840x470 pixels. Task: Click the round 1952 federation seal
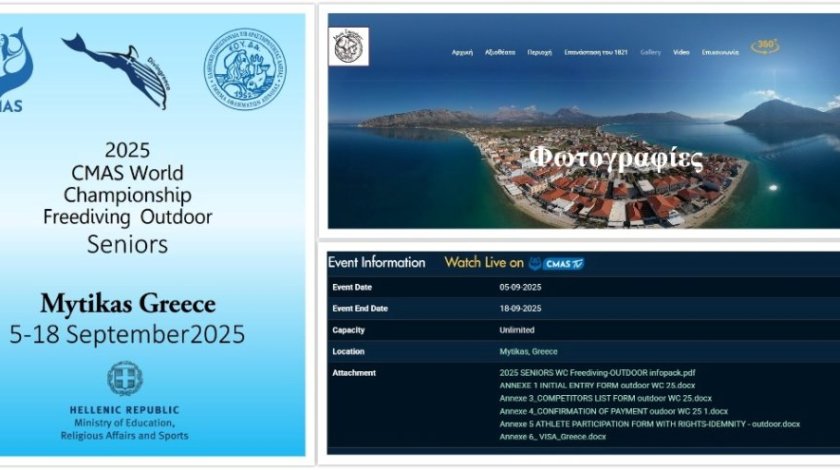point(244,68)
